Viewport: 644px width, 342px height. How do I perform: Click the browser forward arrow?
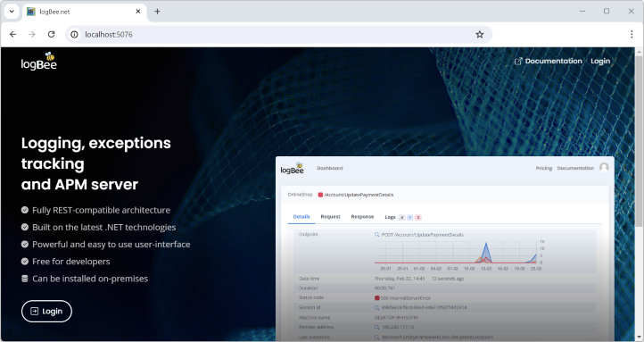[32, 35]
